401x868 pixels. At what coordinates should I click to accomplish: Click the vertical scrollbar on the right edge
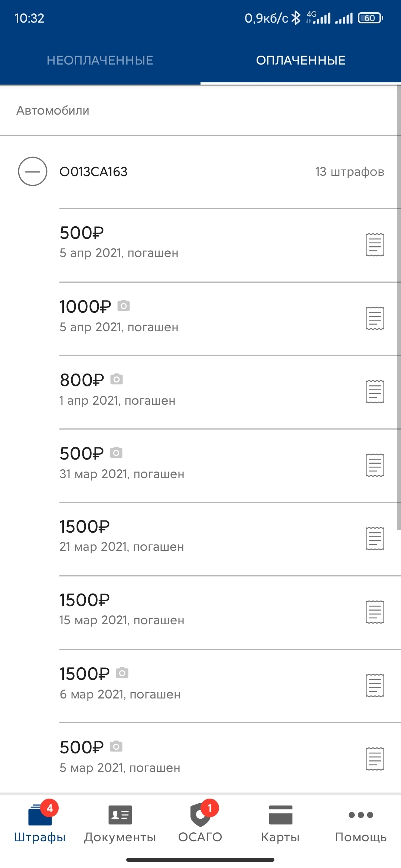[398, 308]
